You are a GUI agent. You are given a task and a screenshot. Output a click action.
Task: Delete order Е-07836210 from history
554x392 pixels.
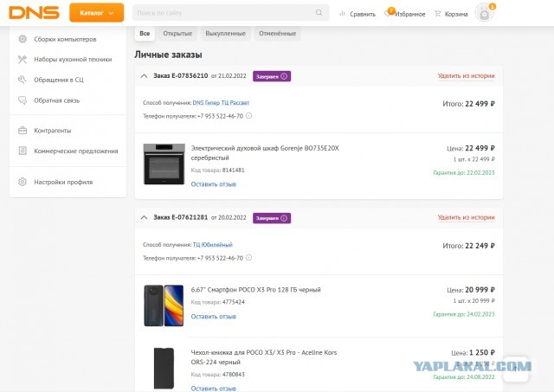coord(466,76)
